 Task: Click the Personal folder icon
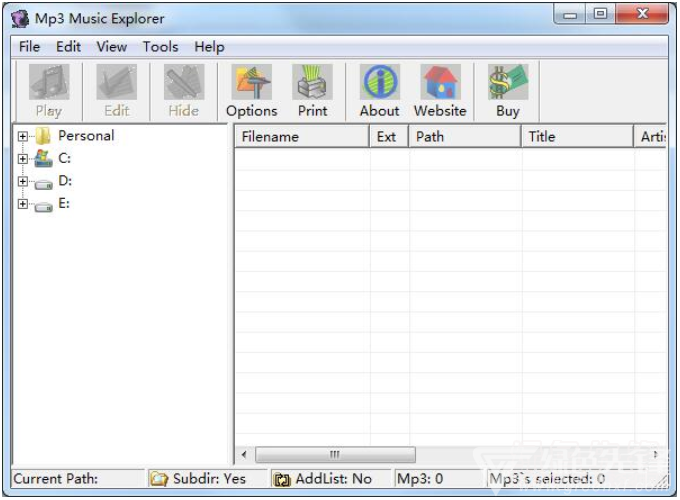[x=43, y=136]
